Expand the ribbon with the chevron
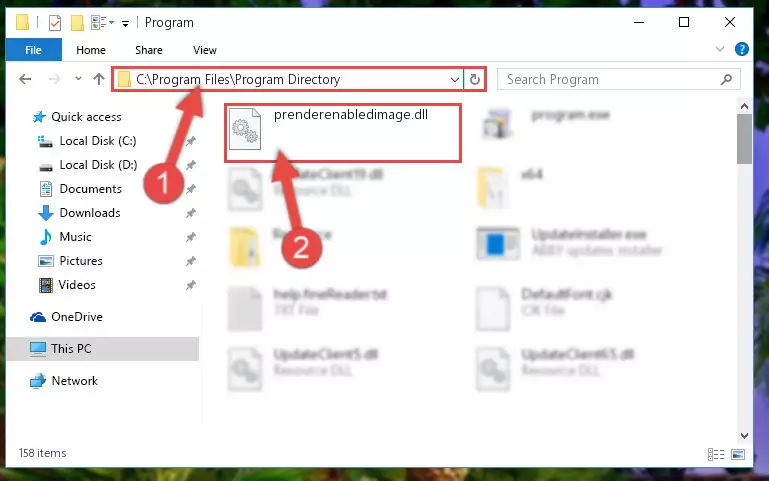The width and height of the screenshot is (769, 481). pyautogui.click(x=719, y=49)
